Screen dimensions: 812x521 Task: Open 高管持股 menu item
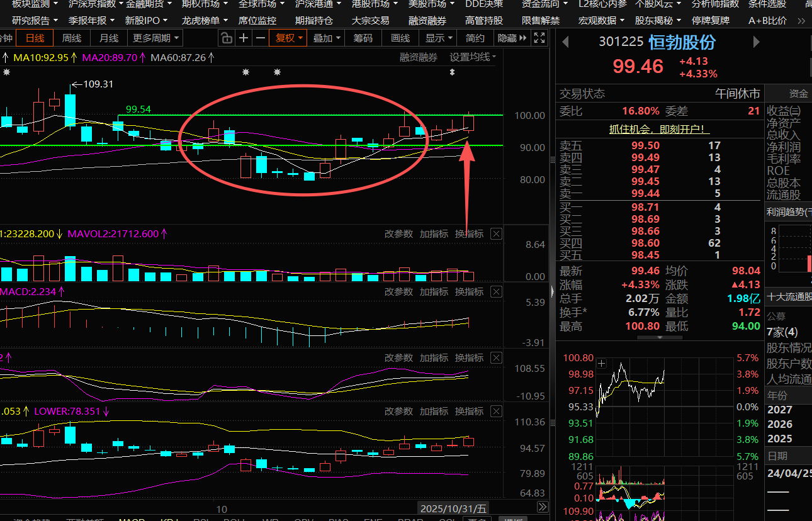[x=484, y=21]
